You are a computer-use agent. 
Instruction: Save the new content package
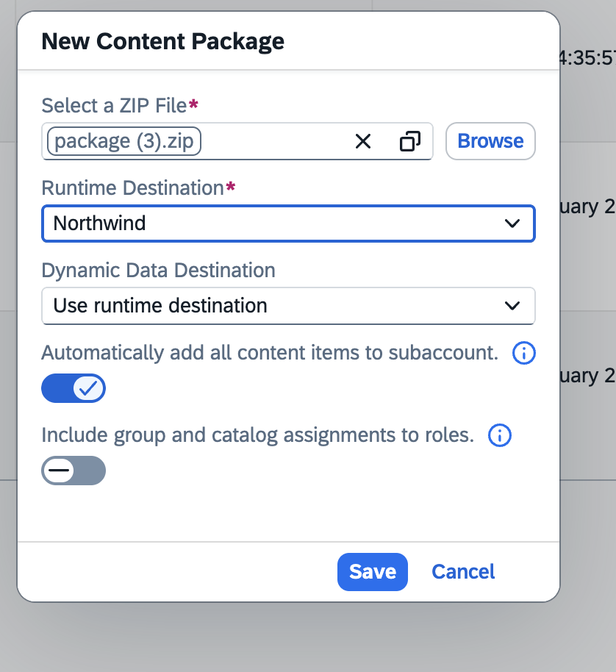(372, 571)
